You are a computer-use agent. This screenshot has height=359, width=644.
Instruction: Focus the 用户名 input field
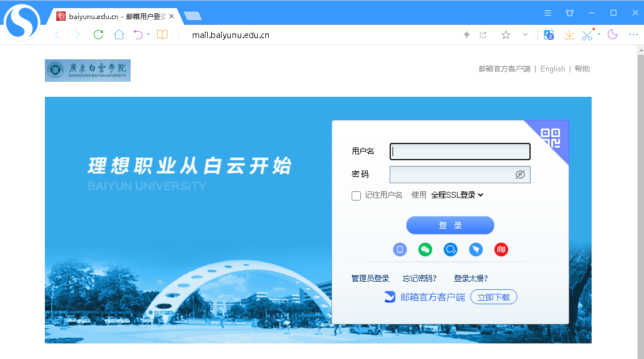[460, 152]
